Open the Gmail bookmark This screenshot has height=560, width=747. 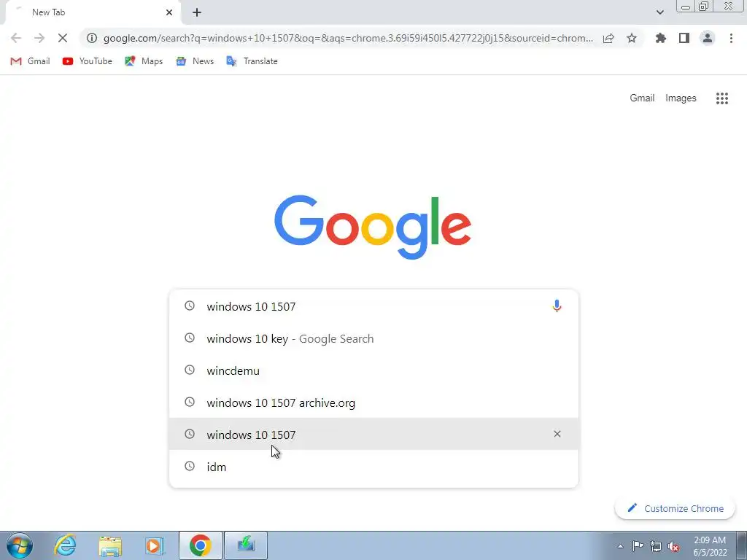coord(30,61)
